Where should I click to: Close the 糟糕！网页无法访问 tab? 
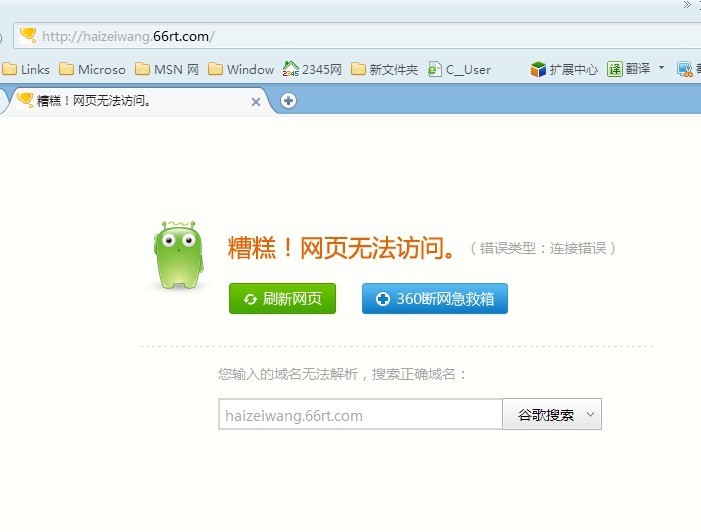256,102
